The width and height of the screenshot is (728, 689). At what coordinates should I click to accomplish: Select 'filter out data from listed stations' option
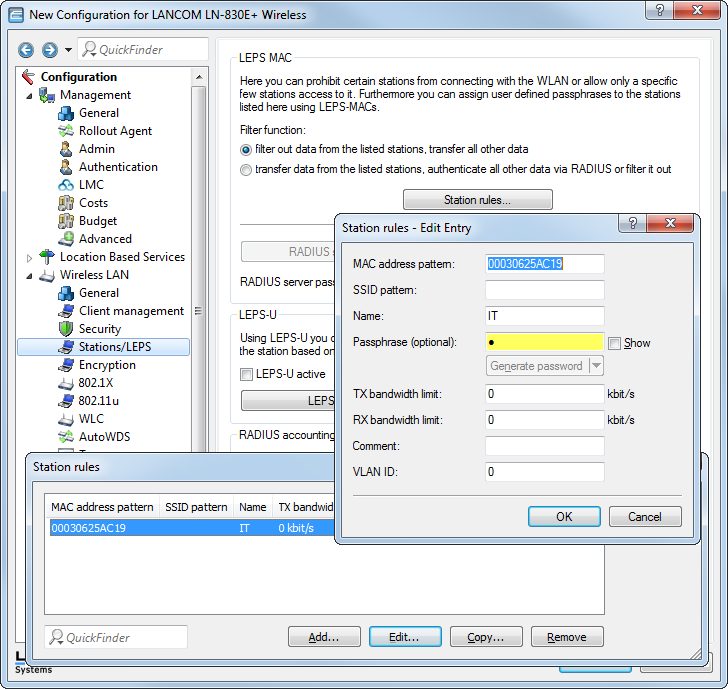click(246, 149)
